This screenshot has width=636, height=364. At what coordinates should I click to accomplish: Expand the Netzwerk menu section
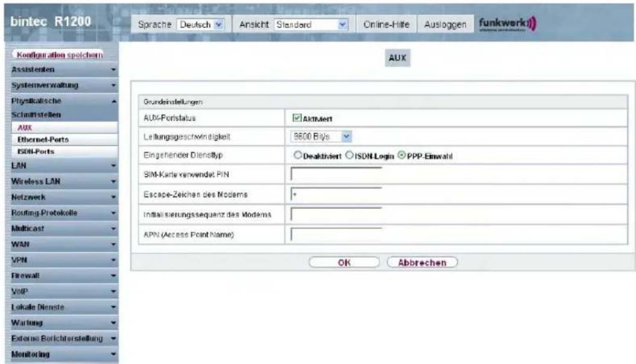click(x=64, y=197)
